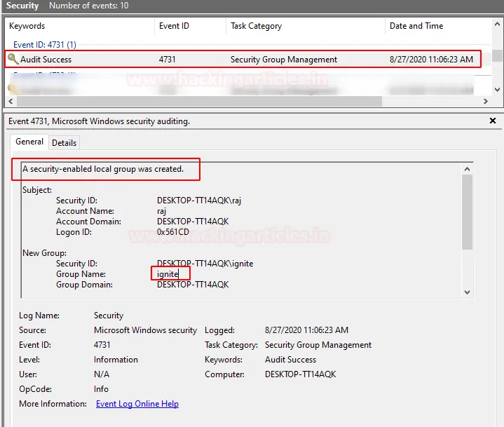
Task: Select the Security Group Management event row
Action: [283, 60]
